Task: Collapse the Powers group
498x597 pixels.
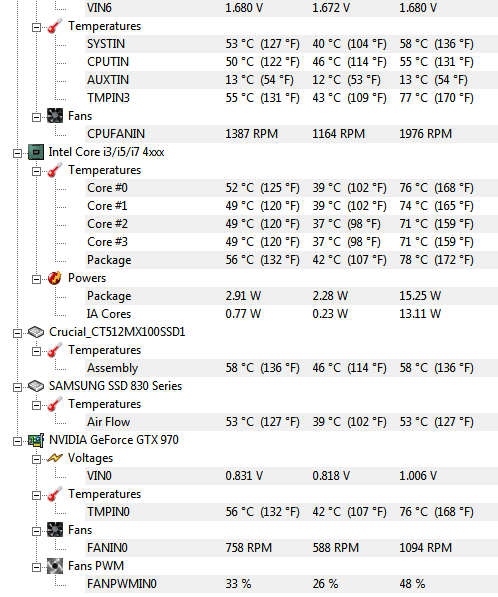Action: click(37, 279)
